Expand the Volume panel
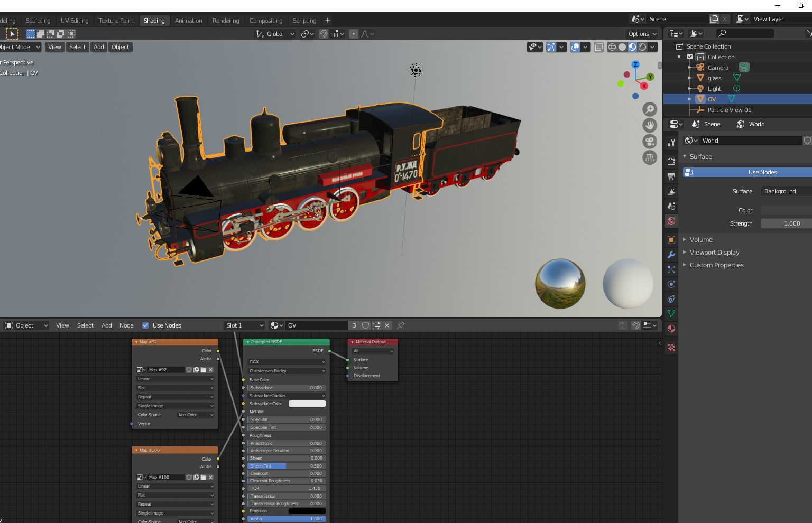The image size is (812, 523). click(701, 239)
